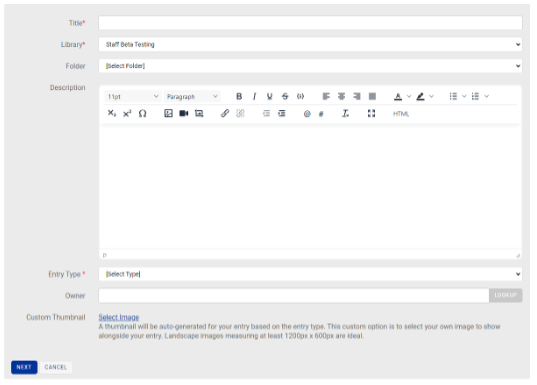Center align the text
537x385 pixels.
pyautogui.click(x=341, y=97)
